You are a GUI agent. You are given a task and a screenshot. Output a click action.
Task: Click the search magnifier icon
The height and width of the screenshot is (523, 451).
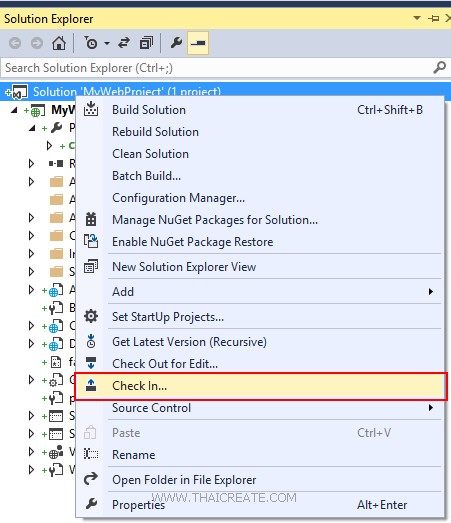coord(440,68)
